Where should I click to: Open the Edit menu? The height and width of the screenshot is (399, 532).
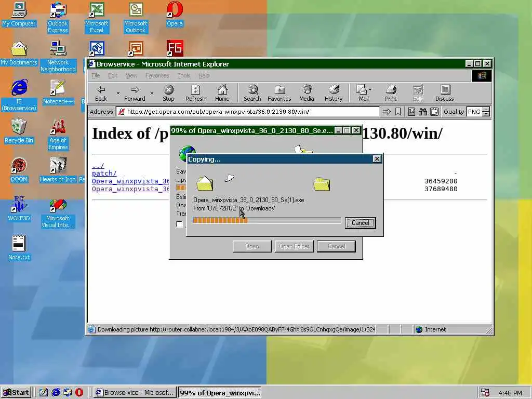click(x=113, y=75)
